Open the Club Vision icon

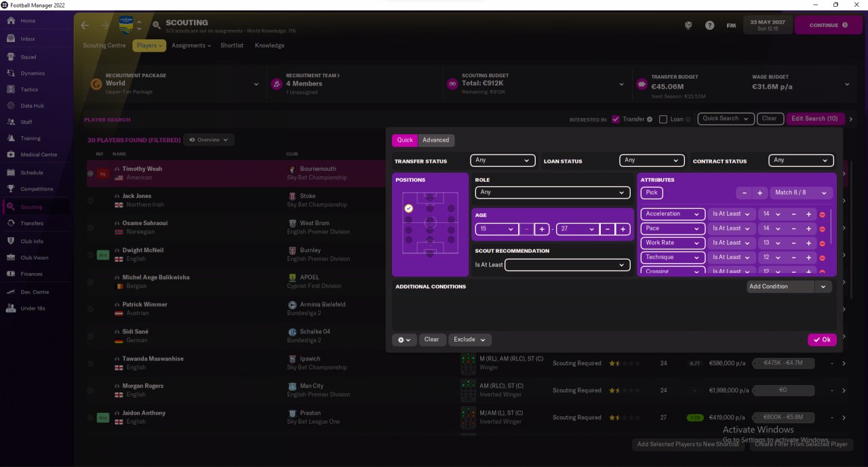11,258
